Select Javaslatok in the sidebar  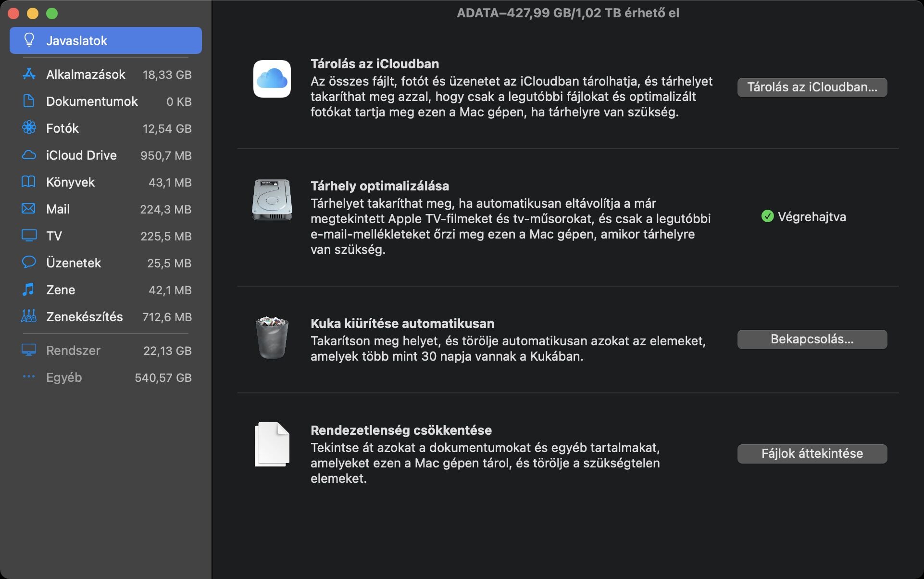[105, 40]
